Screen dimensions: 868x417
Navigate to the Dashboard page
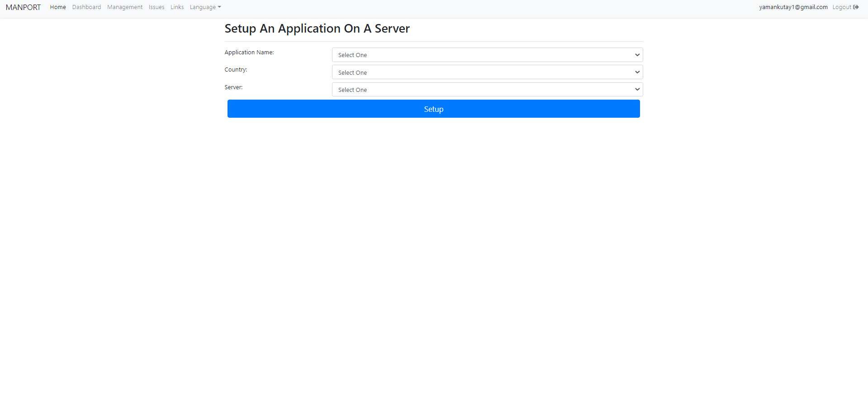86,7
